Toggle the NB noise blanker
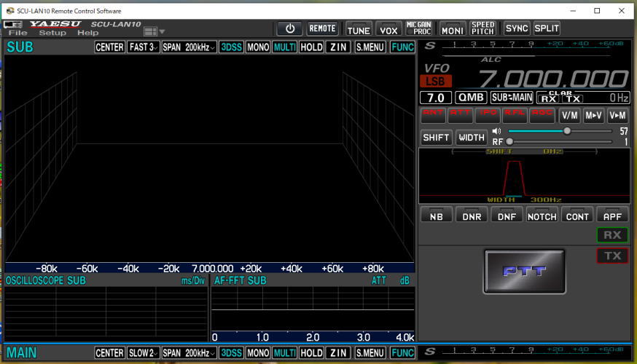The width and height of the screenshot is (637, 364). click(436, 215)
